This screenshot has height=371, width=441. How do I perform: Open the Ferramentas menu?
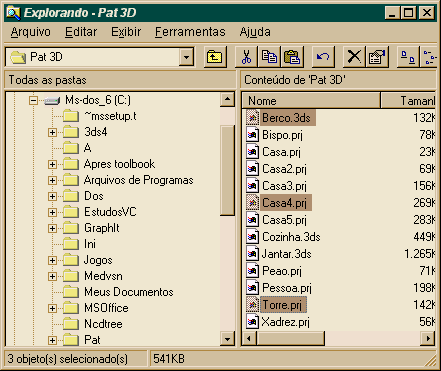[190, 32]
